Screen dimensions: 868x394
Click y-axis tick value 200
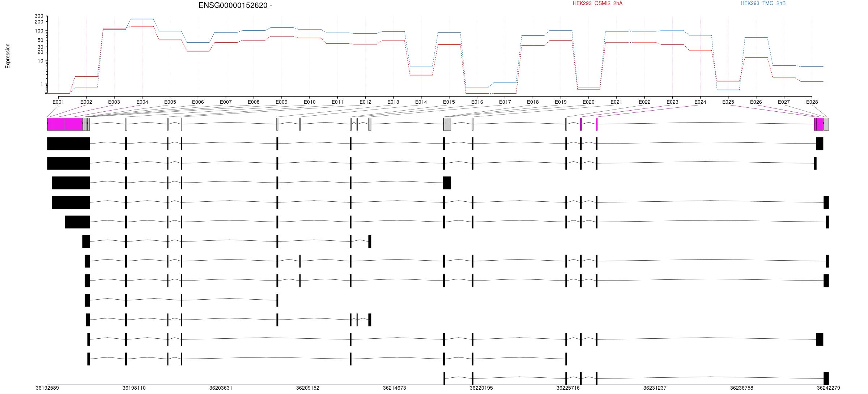39,22
